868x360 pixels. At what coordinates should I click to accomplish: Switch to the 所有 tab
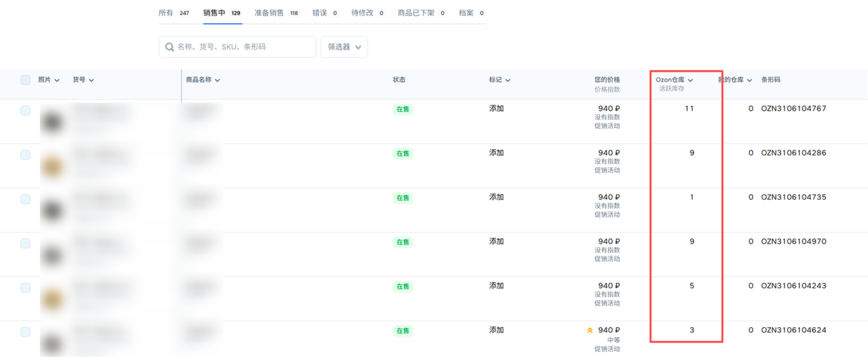pos(173,13)
